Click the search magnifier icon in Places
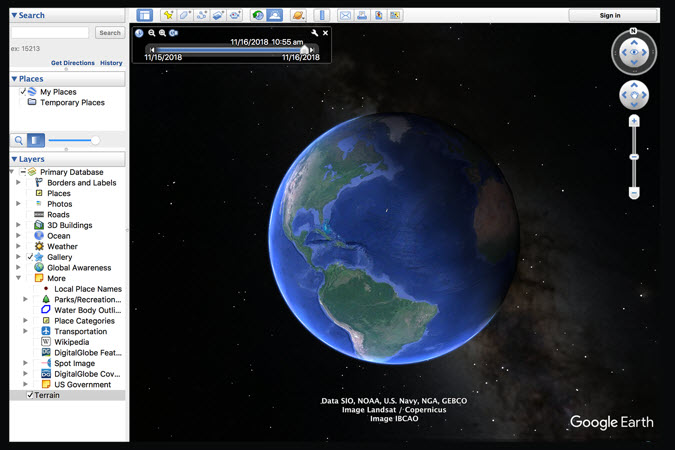The width and height of the screenshot is (675, 450). [18, 141]
